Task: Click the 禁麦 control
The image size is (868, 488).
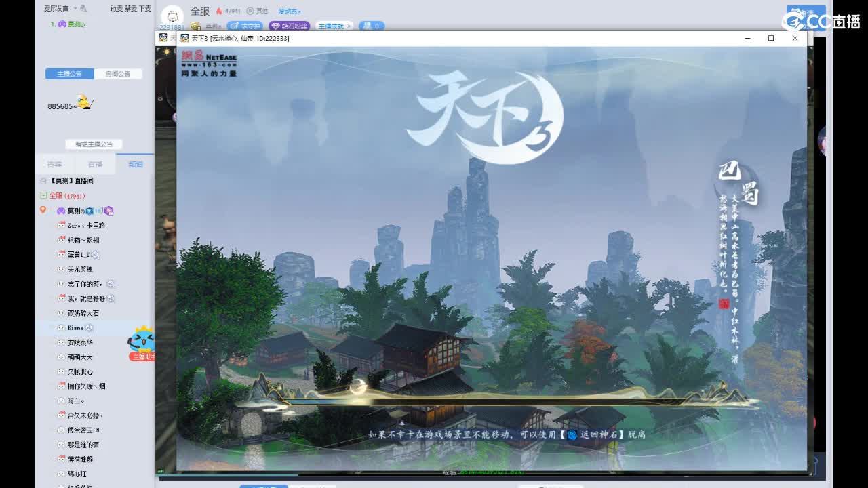Action: pos(130,9)
